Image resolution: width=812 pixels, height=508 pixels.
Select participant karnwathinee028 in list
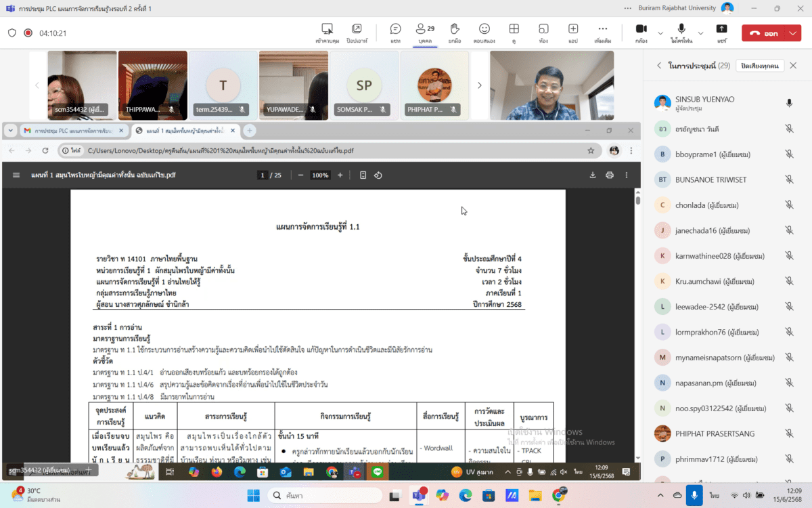pyautogui.click(x=725, y=255)
